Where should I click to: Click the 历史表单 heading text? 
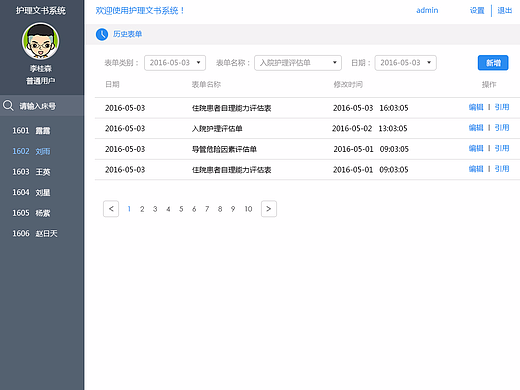coord(127,34)
